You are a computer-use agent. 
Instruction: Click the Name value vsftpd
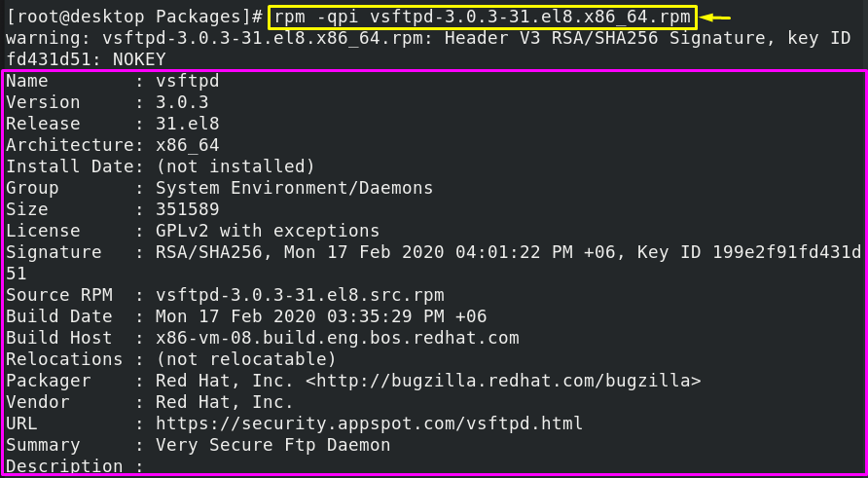pyautogui.click(x=188, y=82)
